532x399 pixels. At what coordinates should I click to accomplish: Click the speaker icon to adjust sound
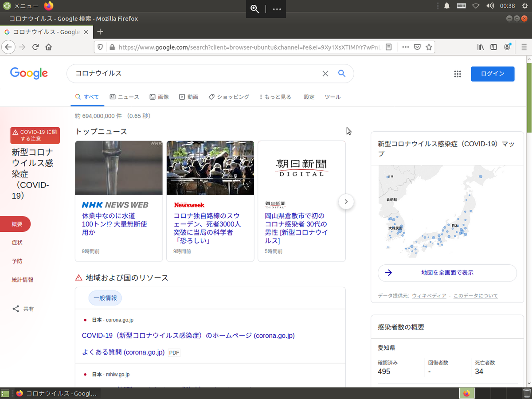(x=490, y=6)
